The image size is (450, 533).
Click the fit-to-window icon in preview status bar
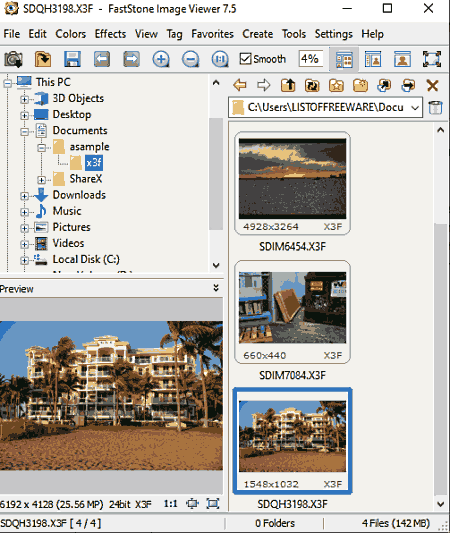point(192,503)
